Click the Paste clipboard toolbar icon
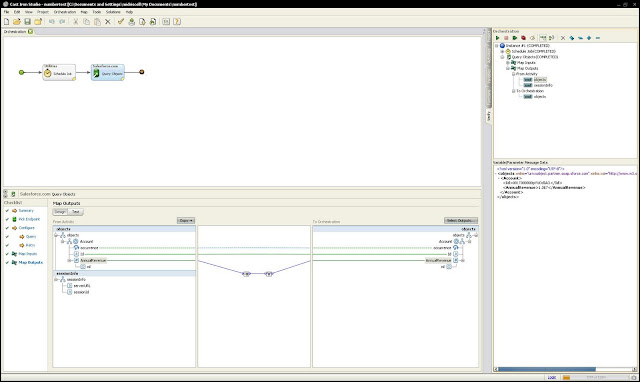This screenshot has width=640, height=382. (x=97, y=22)
